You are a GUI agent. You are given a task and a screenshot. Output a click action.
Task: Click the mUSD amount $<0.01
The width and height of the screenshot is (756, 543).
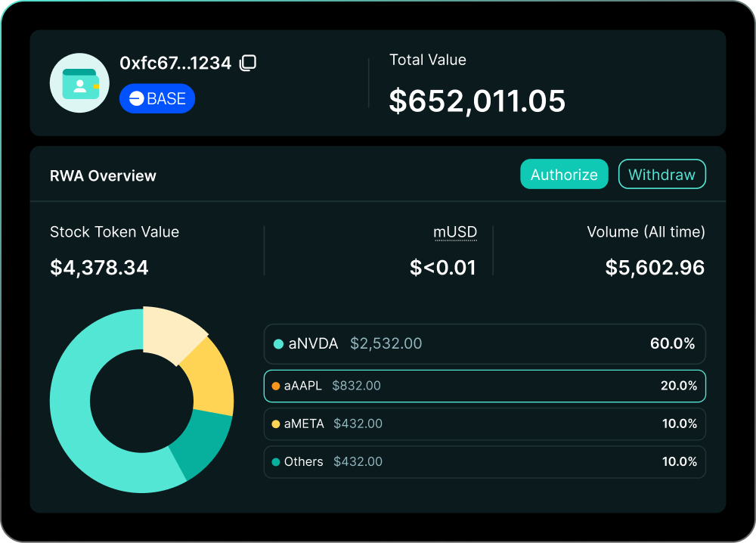click(x=442, y=268)
